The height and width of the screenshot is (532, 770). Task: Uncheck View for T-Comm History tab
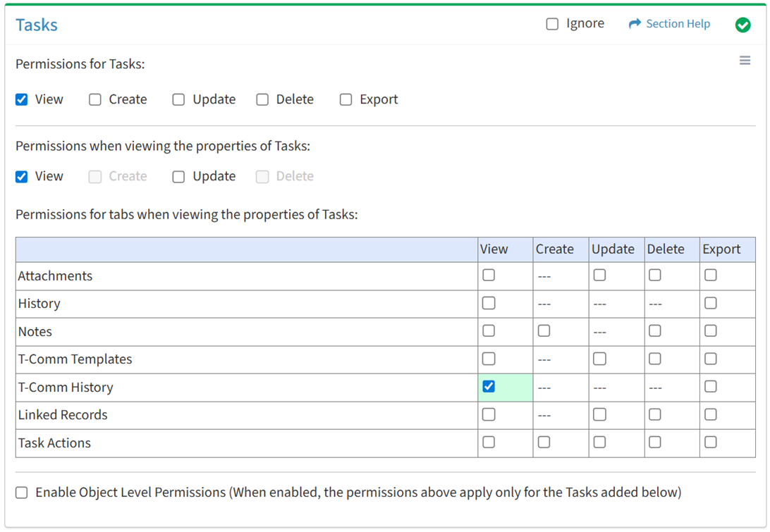[x=489, y=387]
